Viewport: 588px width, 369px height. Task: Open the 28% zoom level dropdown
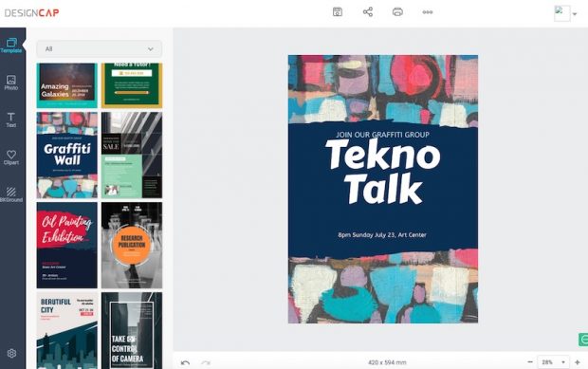point(554,362)
